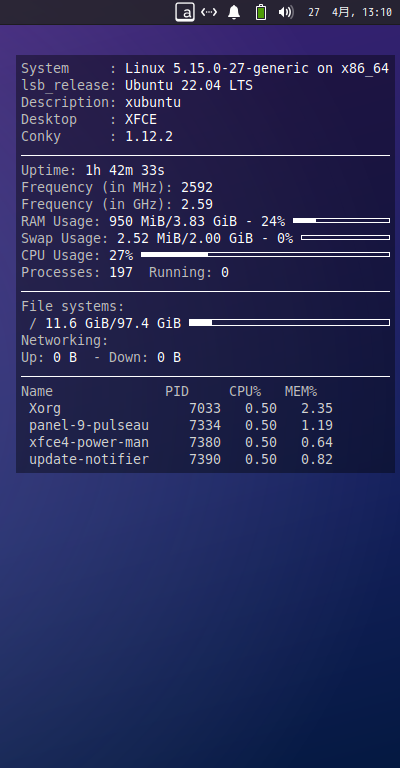Click the Processes count 197
This screenshot has height=768, width=400.
[x=121, y=272]
